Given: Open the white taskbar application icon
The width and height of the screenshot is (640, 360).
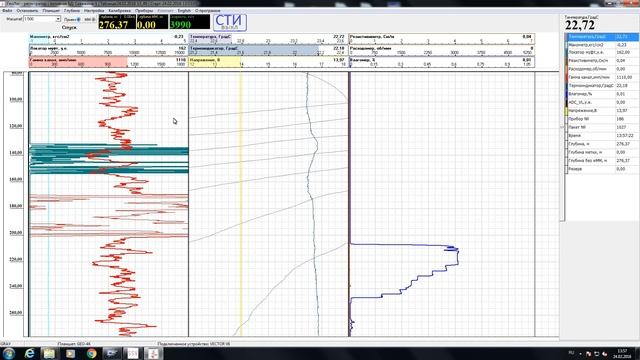Looking at the screenshot, I should [133, 353].
